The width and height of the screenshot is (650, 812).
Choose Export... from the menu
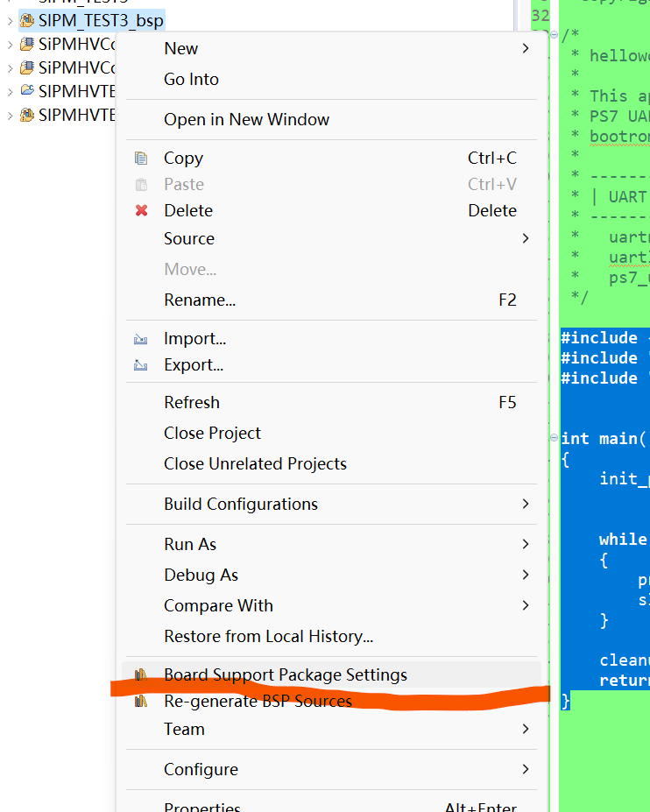(331, 365)
